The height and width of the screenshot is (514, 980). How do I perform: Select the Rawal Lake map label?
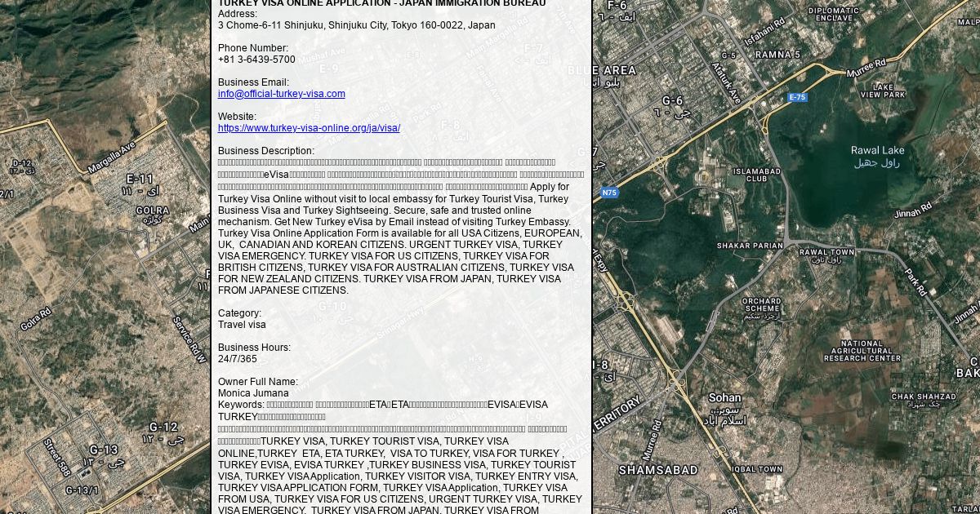[877, 150]
